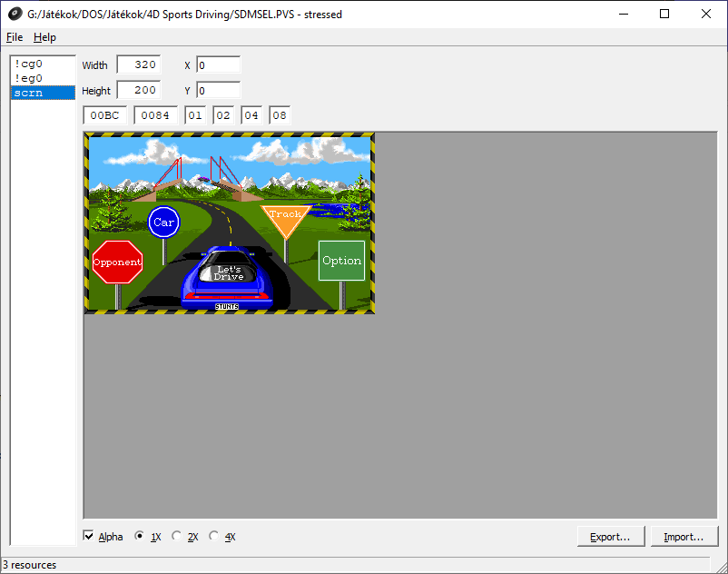Image resolution: width=728 pixels, height=574 pixels.
Task: Click the application icon in title bar
Action: [x=15, y=14]
